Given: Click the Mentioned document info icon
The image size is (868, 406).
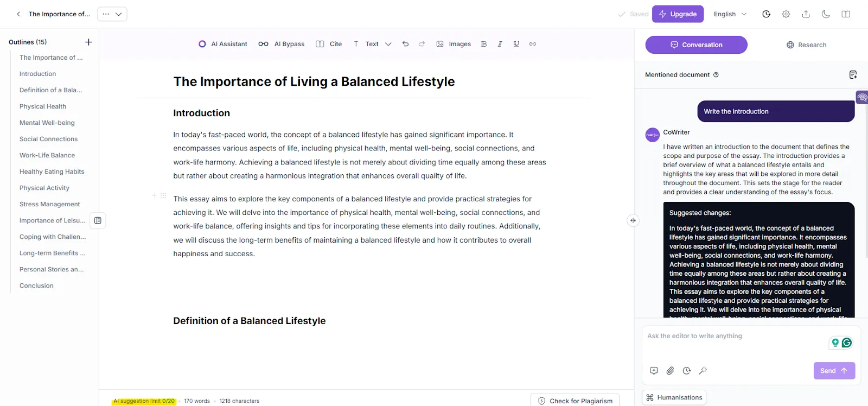Looking at the screenshot, I should pyautogui.click(x=716, y=75).
